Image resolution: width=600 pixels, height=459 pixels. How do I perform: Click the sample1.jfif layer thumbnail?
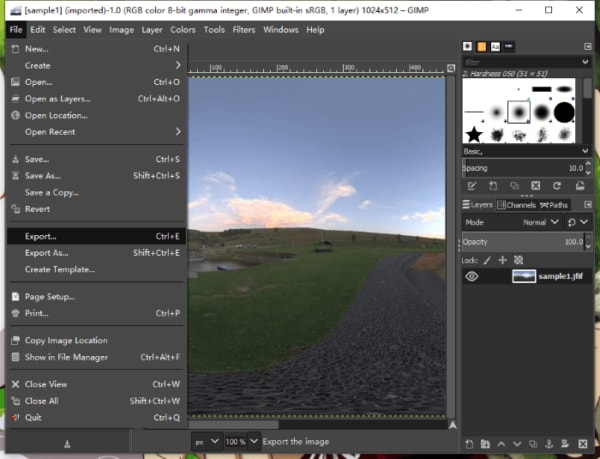coord(523,276)
